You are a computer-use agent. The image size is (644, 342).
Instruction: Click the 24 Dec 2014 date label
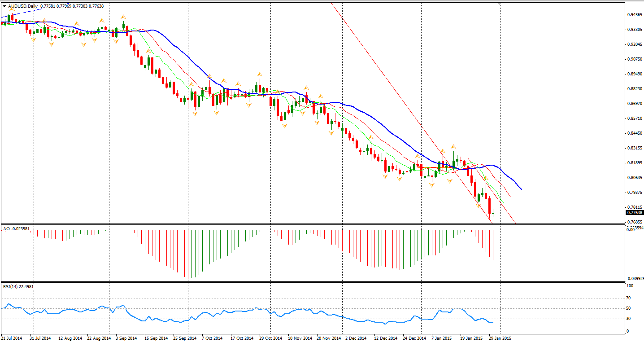tap(414, 338)
